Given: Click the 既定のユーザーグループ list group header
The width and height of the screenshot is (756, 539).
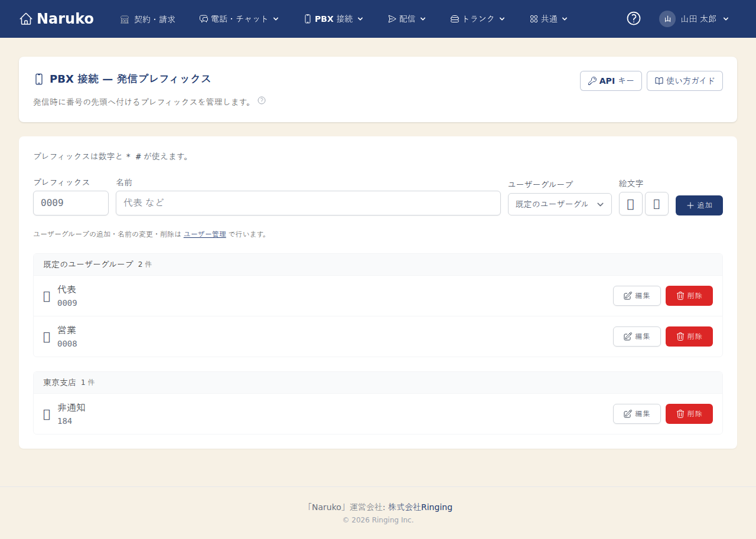Looking at the screenshot, I should (x=378, y=264).
